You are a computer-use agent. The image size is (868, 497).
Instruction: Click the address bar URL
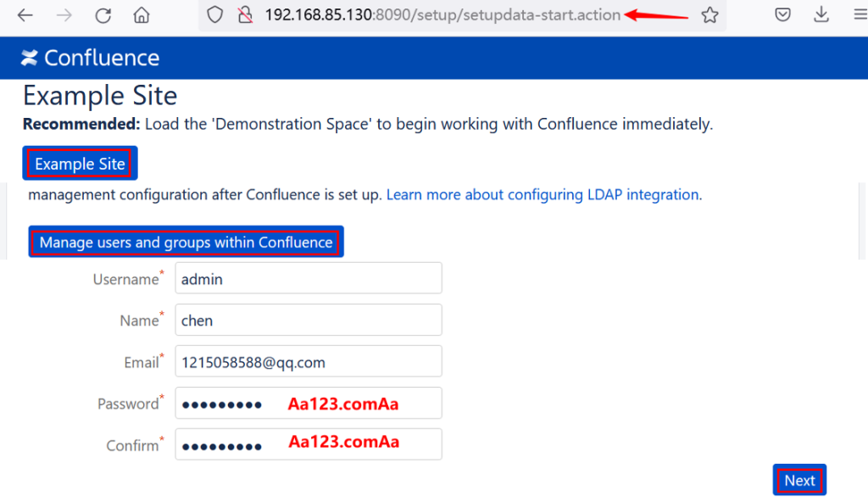(x=442, y=15)
